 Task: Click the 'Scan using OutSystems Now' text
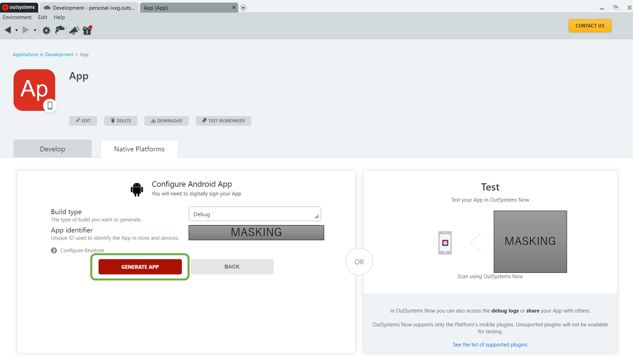pos(490,276)
